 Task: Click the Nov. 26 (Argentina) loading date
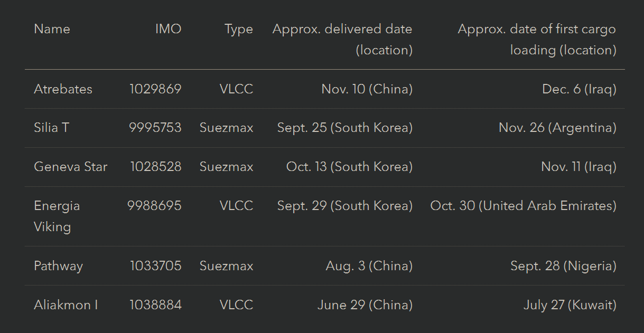pyautogui.click(x=557, y=128)
